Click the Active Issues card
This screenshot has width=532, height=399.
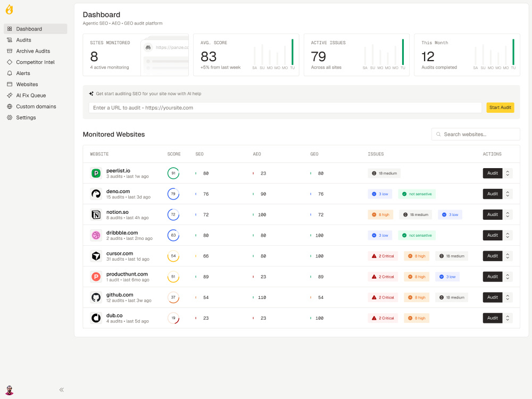[356, 55]
